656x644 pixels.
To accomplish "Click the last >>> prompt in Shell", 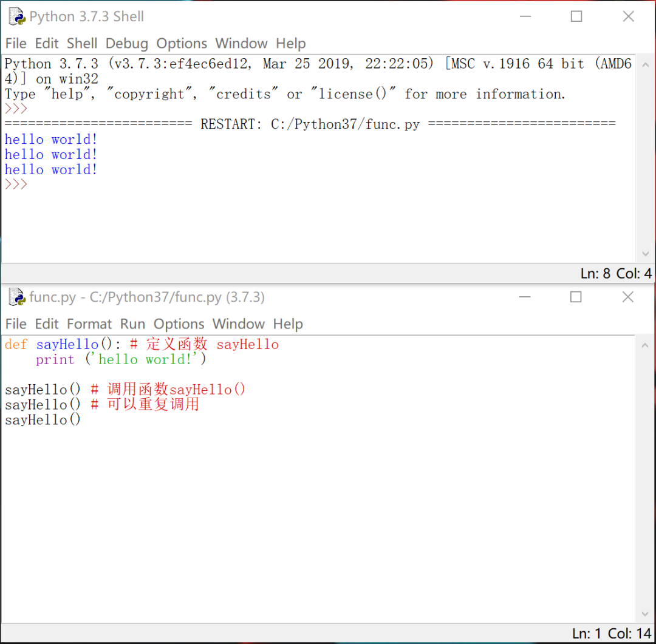I will point(16,185).
